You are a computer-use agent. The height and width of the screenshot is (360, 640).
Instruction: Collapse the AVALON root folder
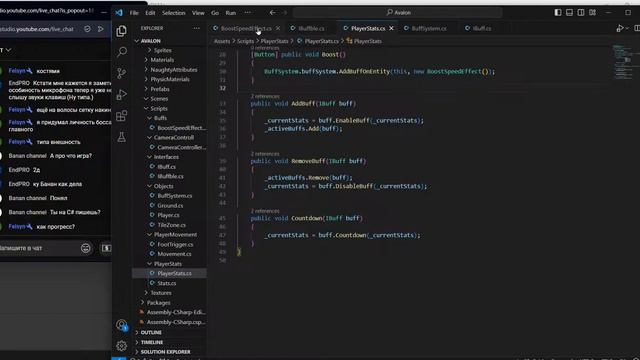[150, 41]
